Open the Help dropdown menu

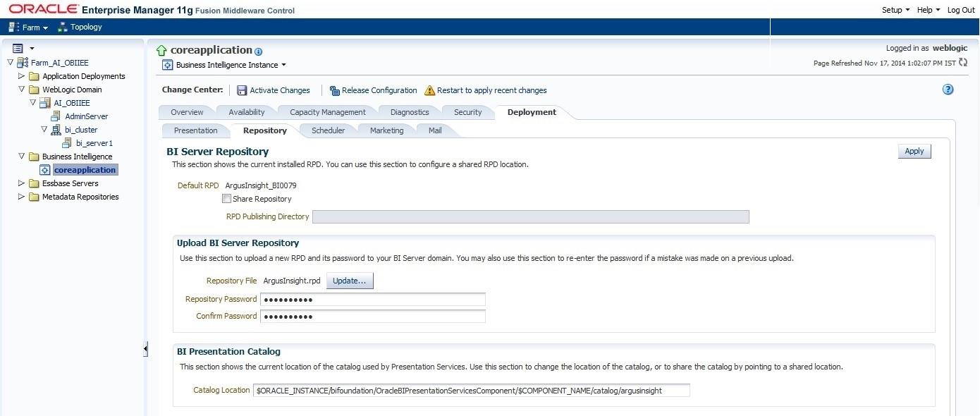tap(928, 10)
